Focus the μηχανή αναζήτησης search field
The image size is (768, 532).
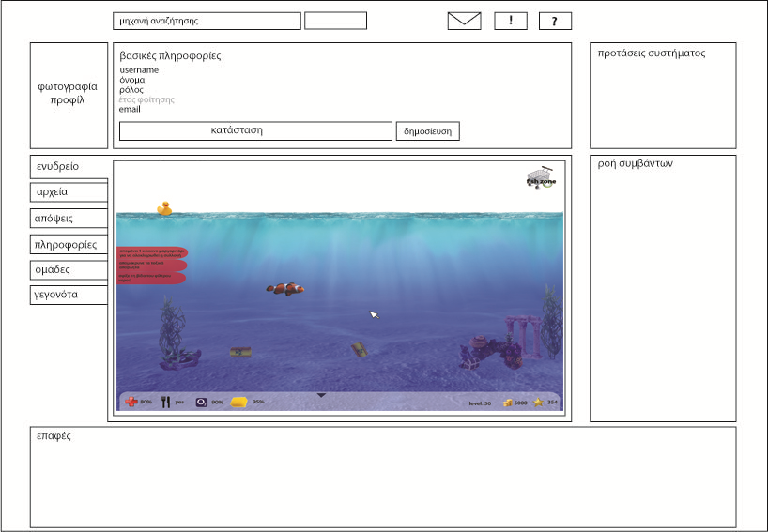pos(207,21)
